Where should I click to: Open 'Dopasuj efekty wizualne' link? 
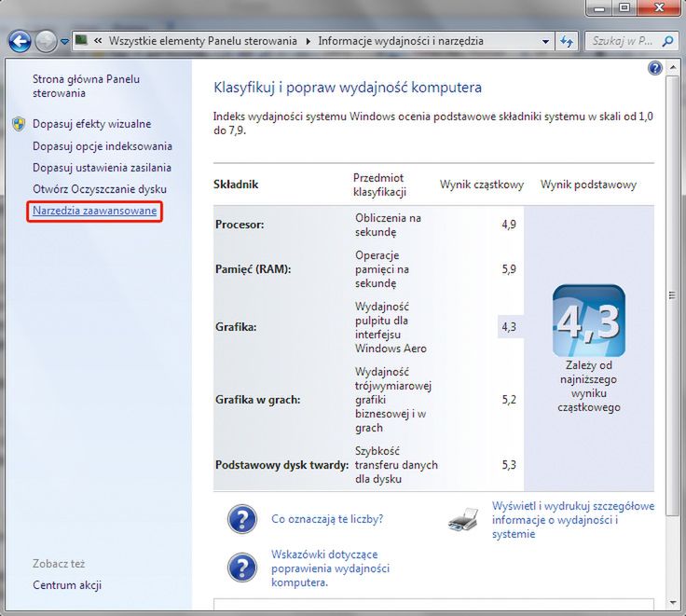click(92, 124)
